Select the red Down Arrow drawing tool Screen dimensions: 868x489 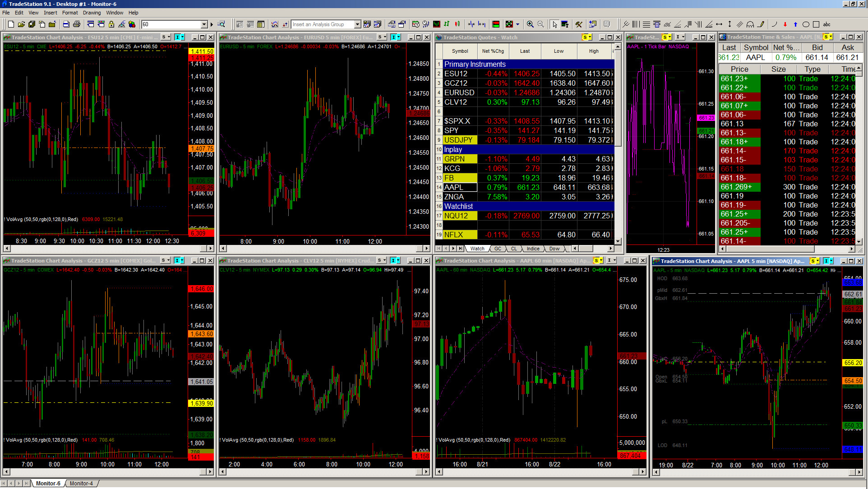pyautogui.click(x=785, y=24)
